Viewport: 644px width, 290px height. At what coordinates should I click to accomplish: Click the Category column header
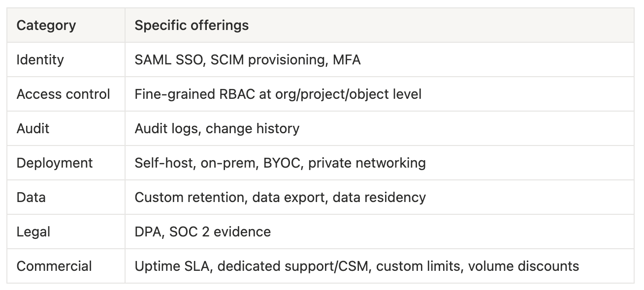(66, 25)
